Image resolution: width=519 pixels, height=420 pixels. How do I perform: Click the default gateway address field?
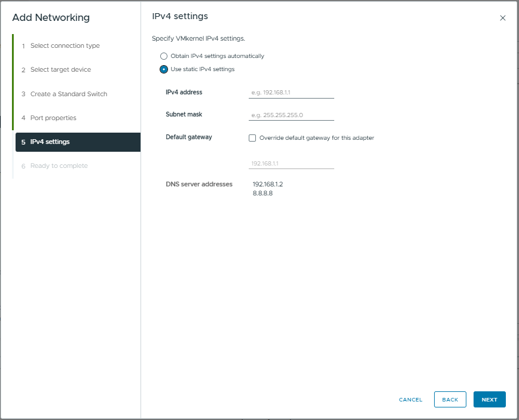click(x=291, y=161)
